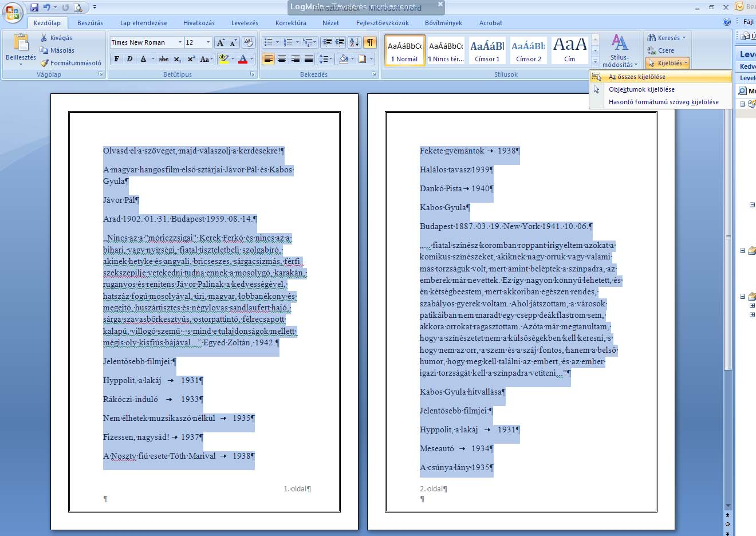Open the Korrektúra tab
Image resolution: width=756 pixels, height=536 pixels.
coord(291,23)
